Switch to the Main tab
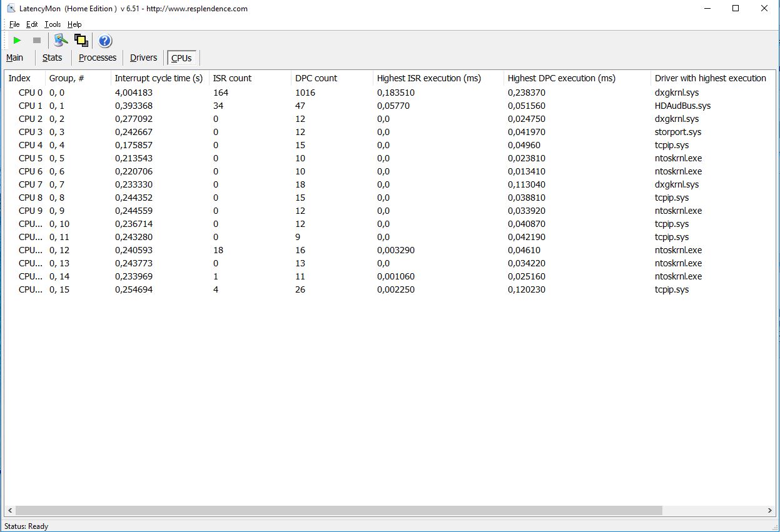Viewport: 780px width, 532px height. 15,58
